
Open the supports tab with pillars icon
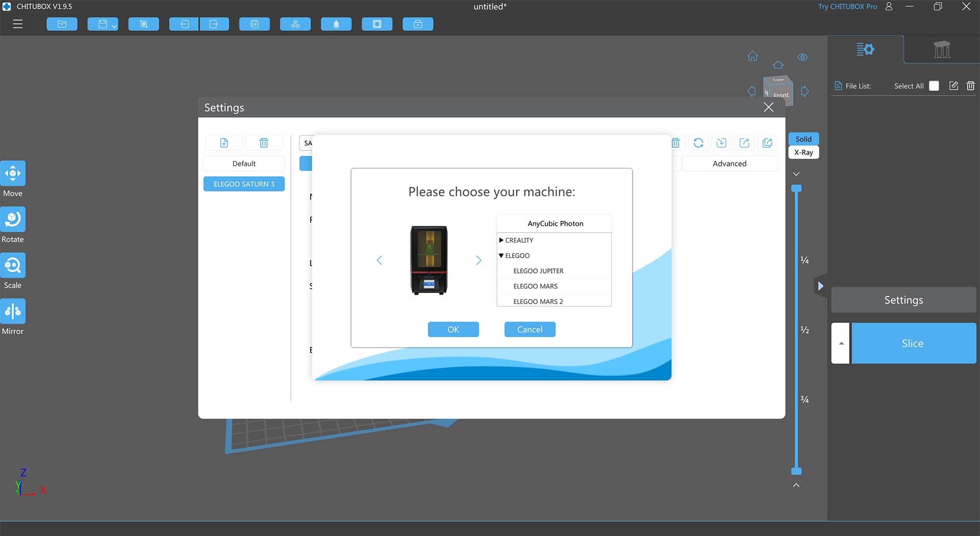tap(942, 49)
